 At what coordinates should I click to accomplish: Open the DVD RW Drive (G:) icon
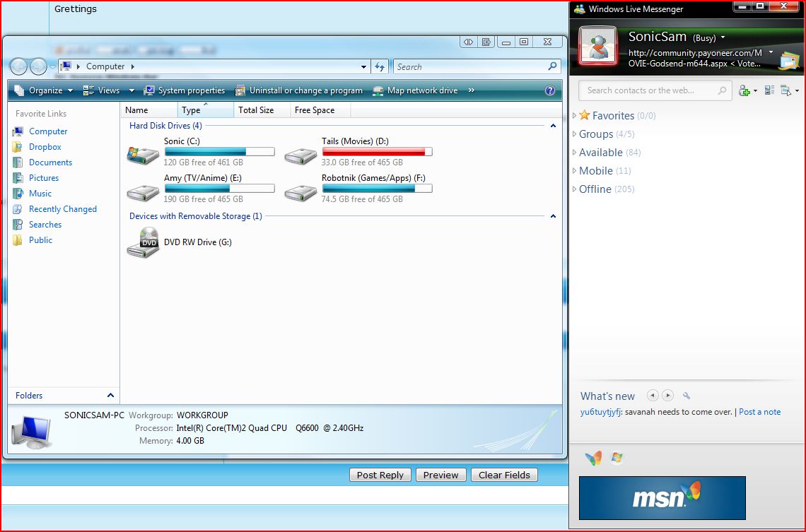tap(143, 242)
